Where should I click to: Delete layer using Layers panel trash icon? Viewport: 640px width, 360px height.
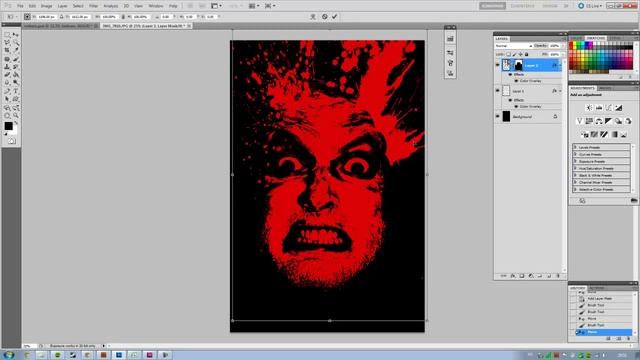[x=558, y=276]
